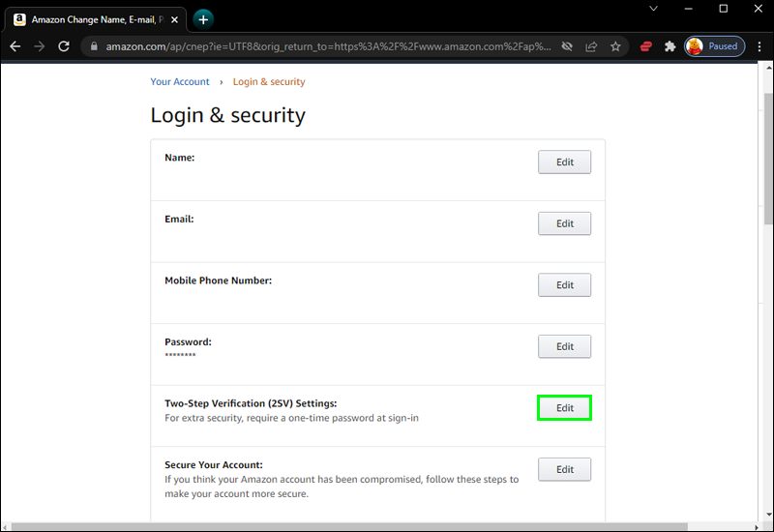This screenshot has width=774, height=532.
Task: Click the lock icon in address bar
Action: [x=94, y=46]
